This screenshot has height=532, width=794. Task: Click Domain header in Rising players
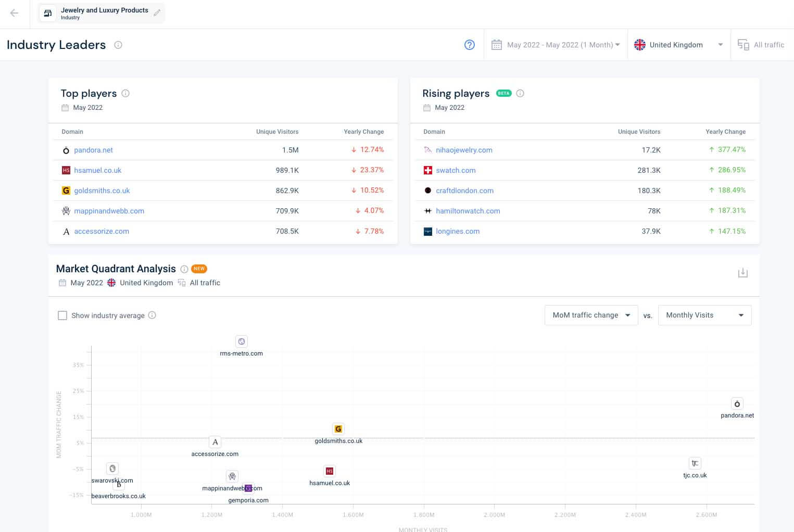coord(434,132)
